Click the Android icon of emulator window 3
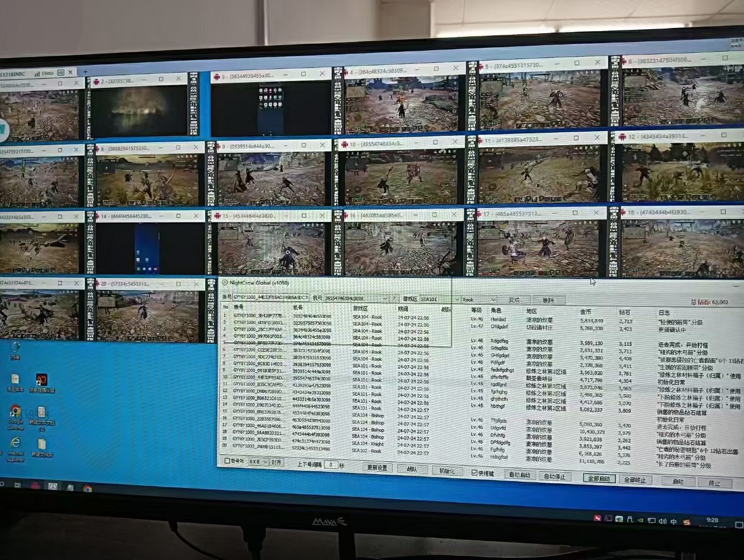744x560 pixels. [x=217, y=76]
